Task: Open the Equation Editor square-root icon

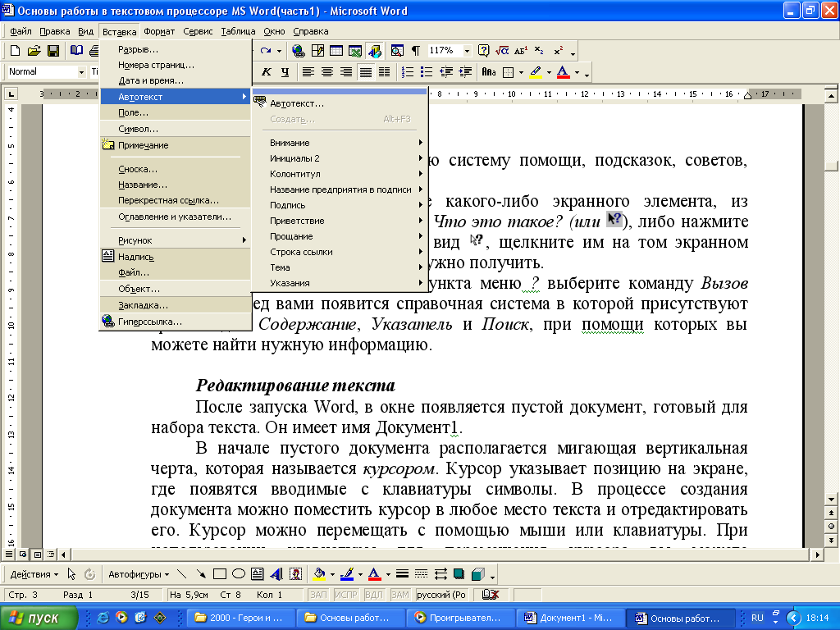Action: point(502,51)
